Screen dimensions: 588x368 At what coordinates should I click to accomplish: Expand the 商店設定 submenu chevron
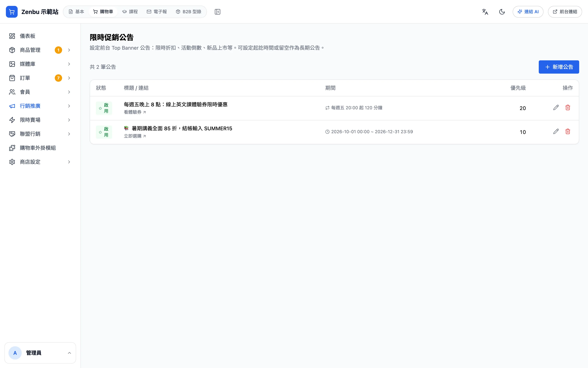(69, 162)
